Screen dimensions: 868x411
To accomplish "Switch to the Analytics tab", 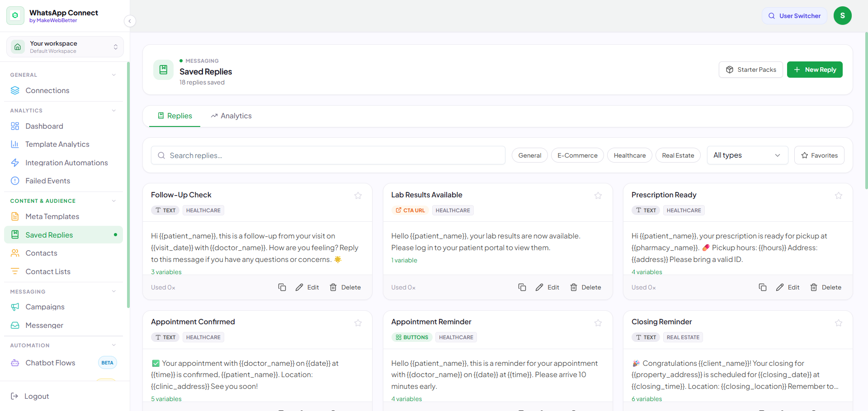I will point(231,116).
